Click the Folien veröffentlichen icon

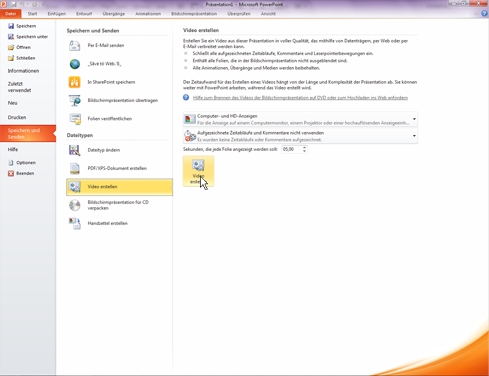(75, 119)
